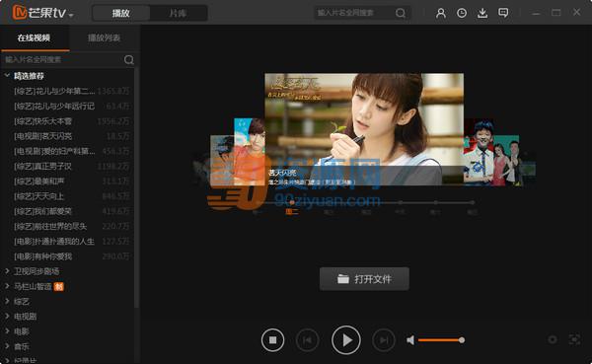Open the feedback message icon
The height and width of the screenshot is (364, 592).
503,13
